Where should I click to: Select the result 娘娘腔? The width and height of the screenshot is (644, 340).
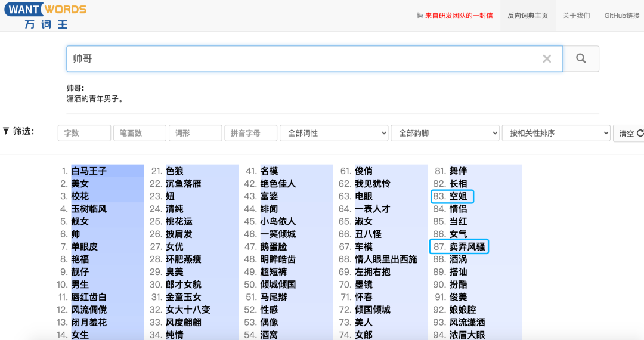pyautogui.click(x=463, y=310)
